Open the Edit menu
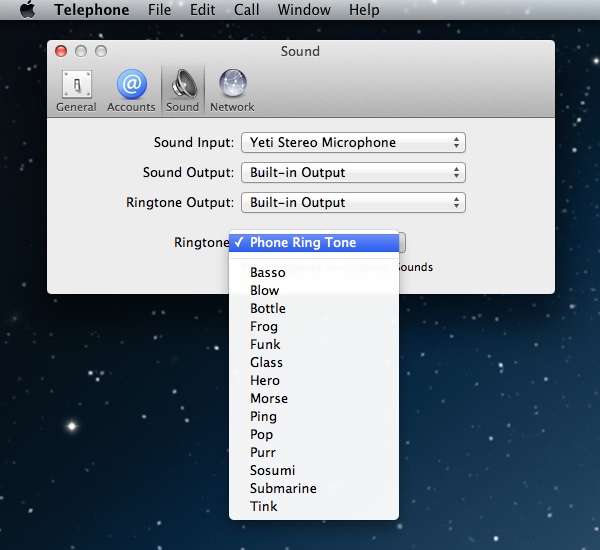Image resolution: width=600 pixels, height=550 pixels. click(202, 10)
